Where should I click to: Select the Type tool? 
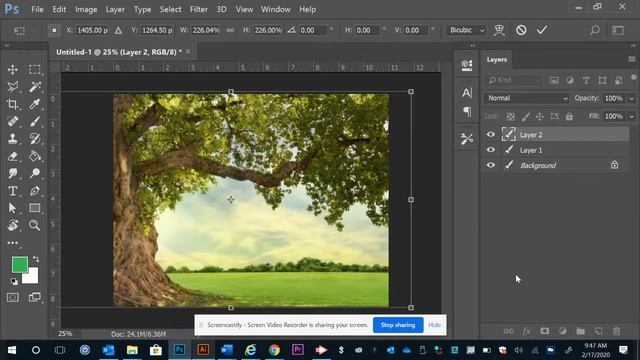[x=13, y=191]
